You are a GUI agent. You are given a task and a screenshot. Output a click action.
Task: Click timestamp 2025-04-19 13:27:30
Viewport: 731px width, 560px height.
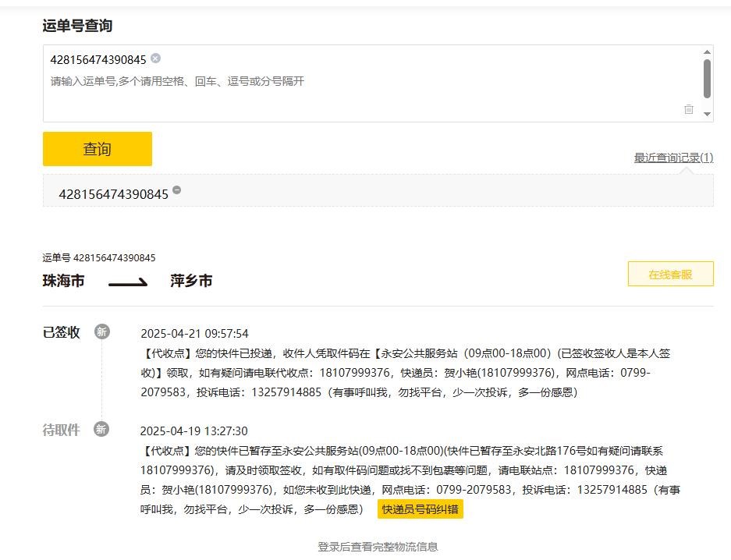[194, 431]
